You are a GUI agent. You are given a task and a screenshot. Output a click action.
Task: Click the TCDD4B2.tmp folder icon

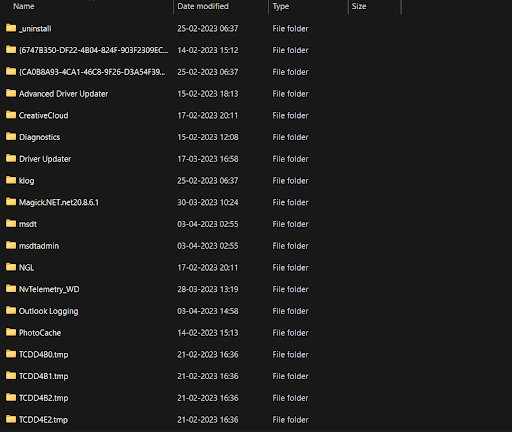pyautogui.click(x=11, y=397)
